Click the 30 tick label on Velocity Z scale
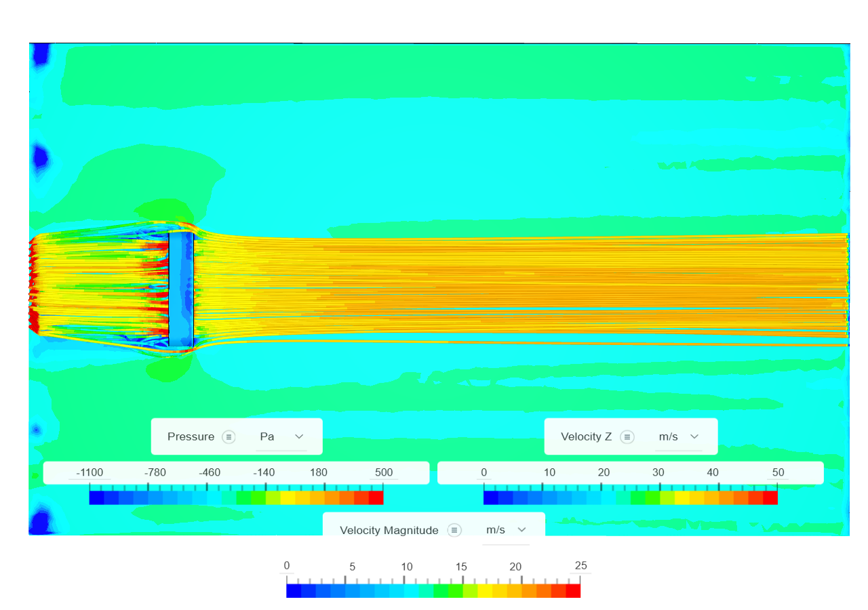Screen dimensions: 868x610 pos(658,472)
